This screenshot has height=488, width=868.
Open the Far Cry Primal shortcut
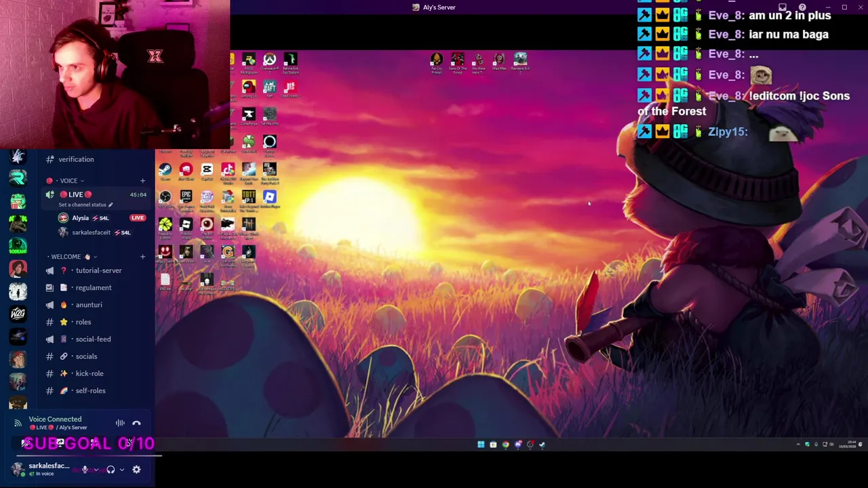437,60
